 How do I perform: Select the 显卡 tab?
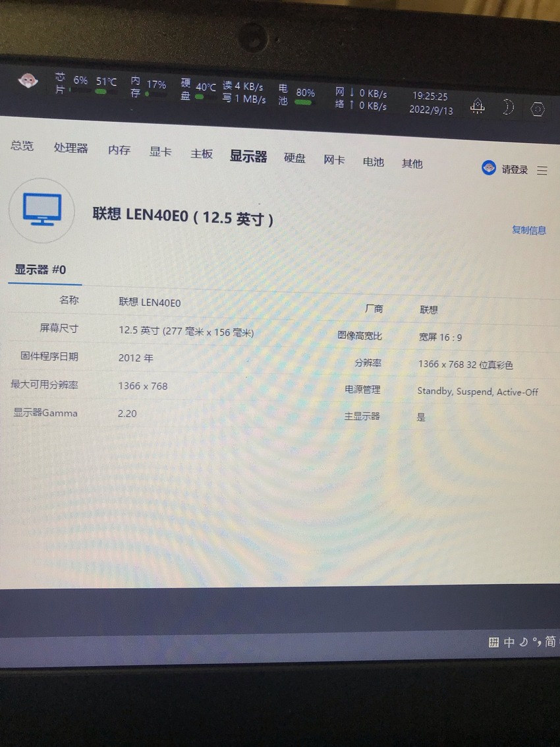[161, 152]
